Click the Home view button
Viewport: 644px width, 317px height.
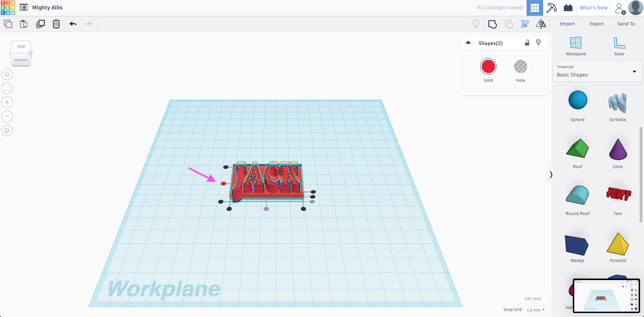tap(7, 74)
